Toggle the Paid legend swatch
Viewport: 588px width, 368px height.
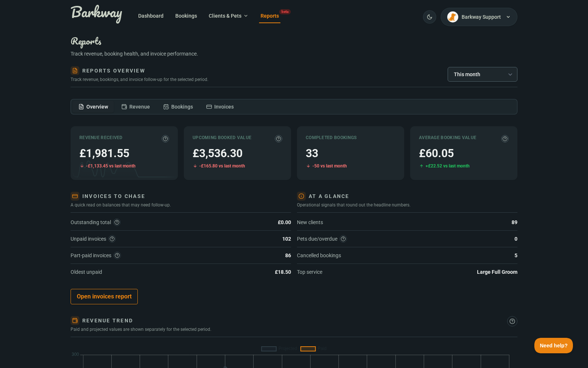point(308,349)
